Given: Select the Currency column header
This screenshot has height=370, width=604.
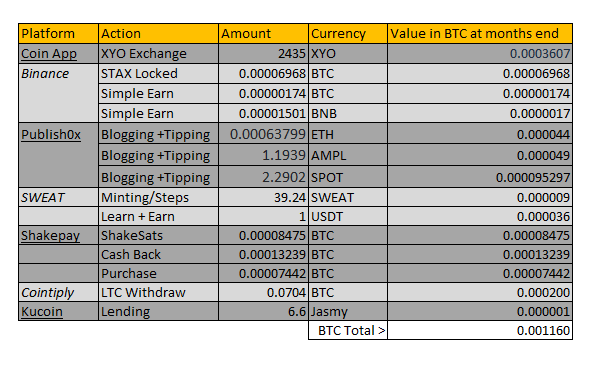Looking at the screenshot, I should pyautogui.click(x=348, y=33).
